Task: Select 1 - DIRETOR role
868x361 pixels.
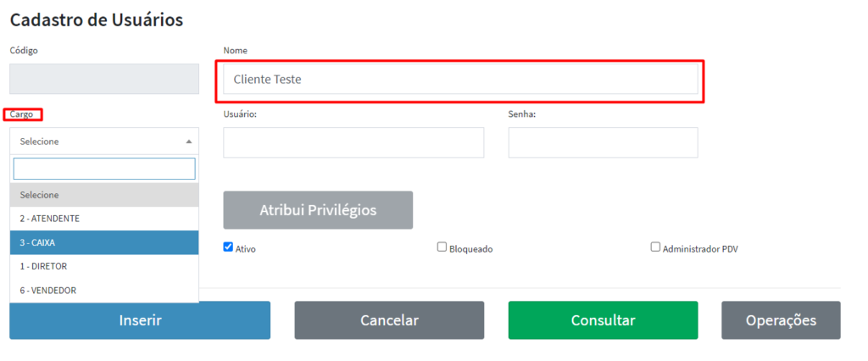Action: (104, 266)
